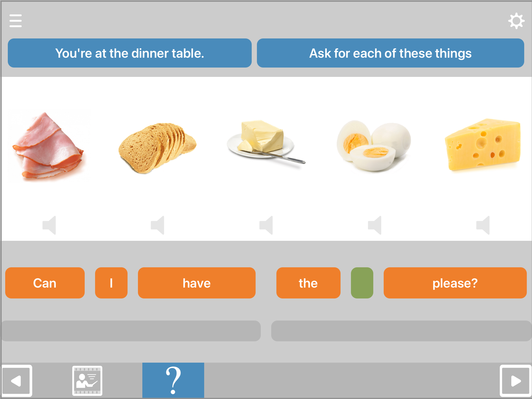
Task: Go to the next page arrow
Action: (x=515, y=381)
